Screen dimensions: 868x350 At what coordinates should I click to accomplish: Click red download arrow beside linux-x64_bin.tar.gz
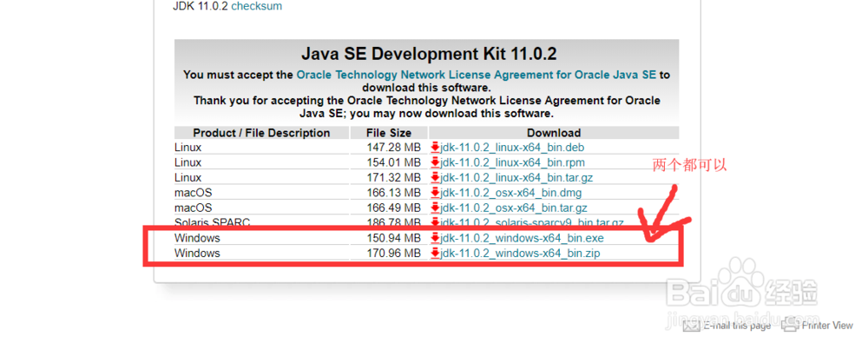coord(435,178)
